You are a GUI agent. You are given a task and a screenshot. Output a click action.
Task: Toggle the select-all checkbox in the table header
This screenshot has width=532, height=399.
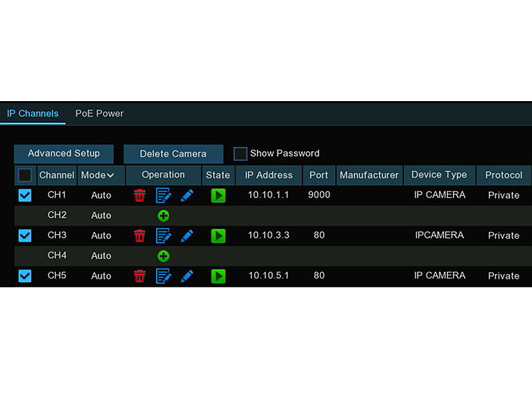[x=25, y=174]
